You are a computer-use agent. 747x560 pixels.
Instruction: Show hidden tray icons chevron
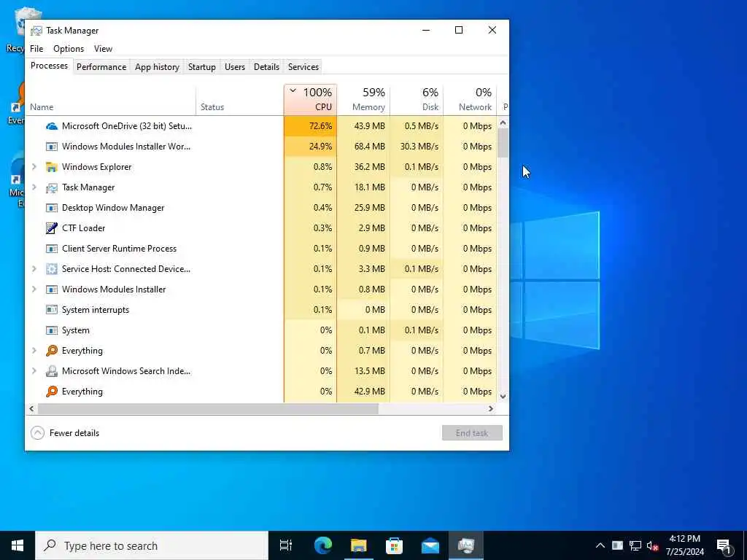600,545
